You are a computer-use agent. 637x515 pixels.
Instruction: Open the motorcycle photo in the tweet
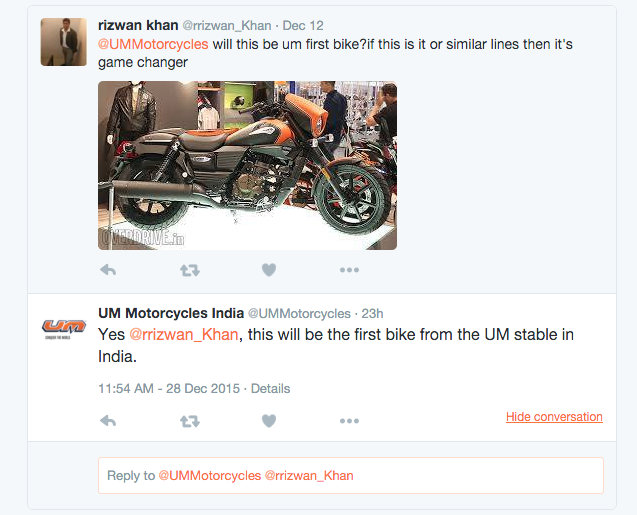click(x=247, y=165)
